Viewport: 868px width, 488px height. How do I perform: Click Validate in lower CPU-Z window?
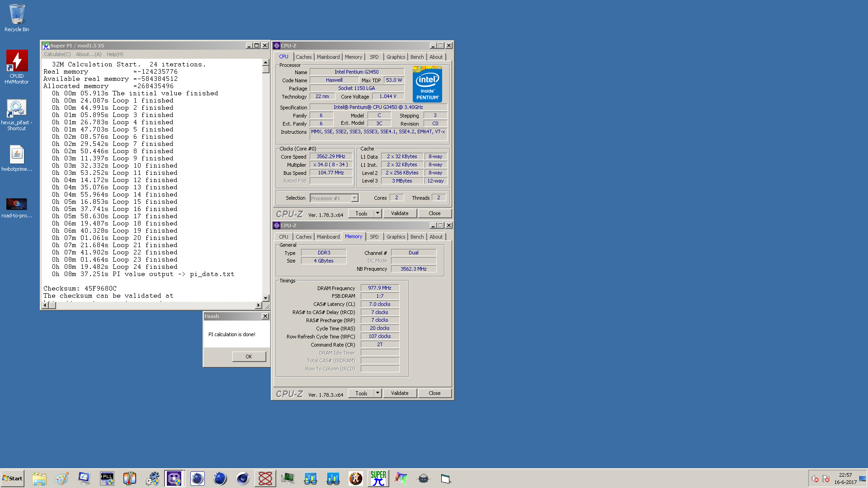[400, 393]
